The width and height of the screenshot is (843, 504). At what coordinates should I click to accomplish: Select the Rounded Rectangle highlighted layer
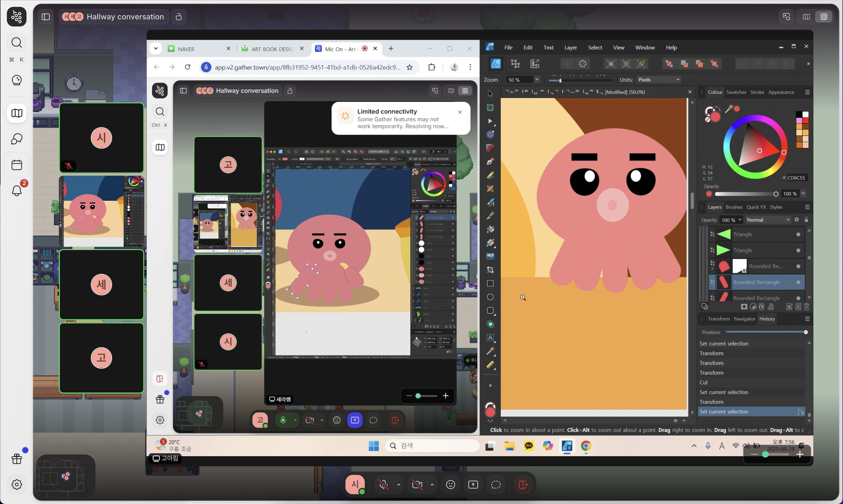tap(756, 282)
